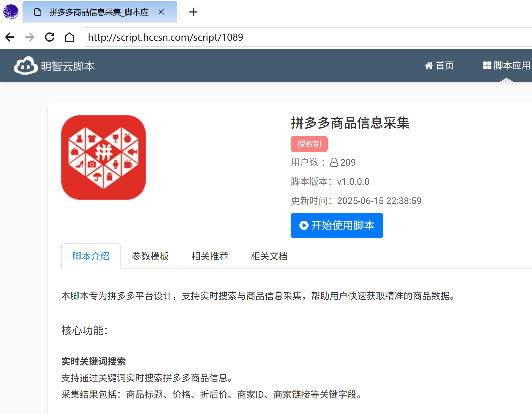Click the line starting 采集结果包括
This screenshot has height=414, width=532.
(x=212, y=394)
